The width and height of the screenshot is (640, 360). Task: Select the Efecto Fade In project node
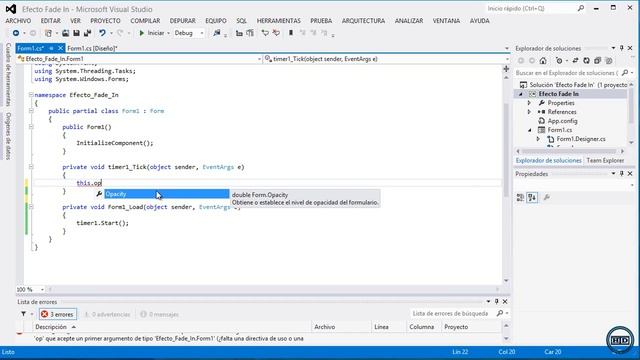[558, 94]
